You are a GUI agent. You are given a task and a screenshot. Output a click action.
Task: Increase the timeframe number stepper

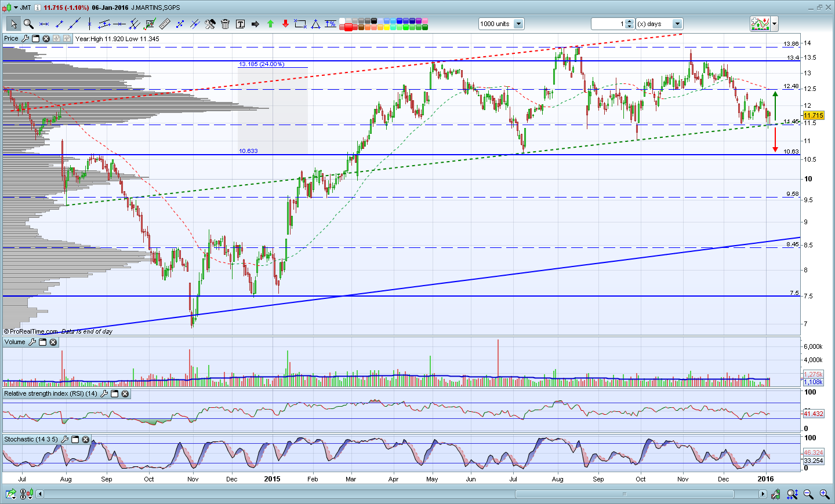(x=630, y=21)
